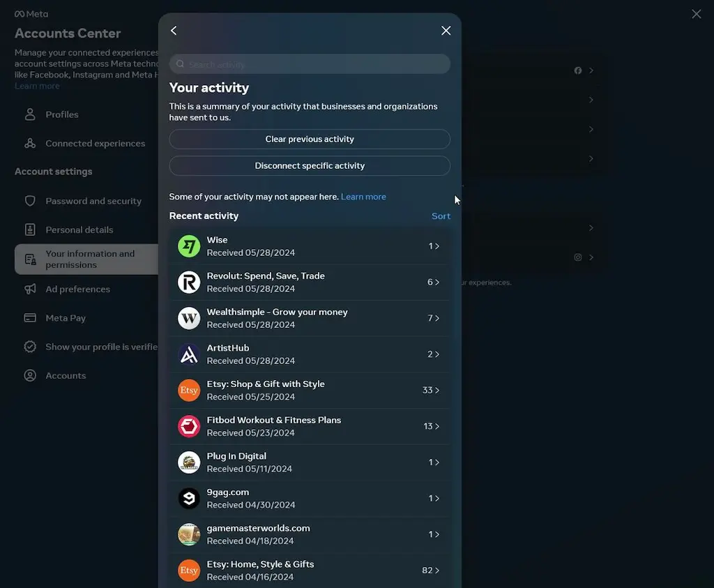Open Password and security settings

pyautogui.click(x=93, y=201)
